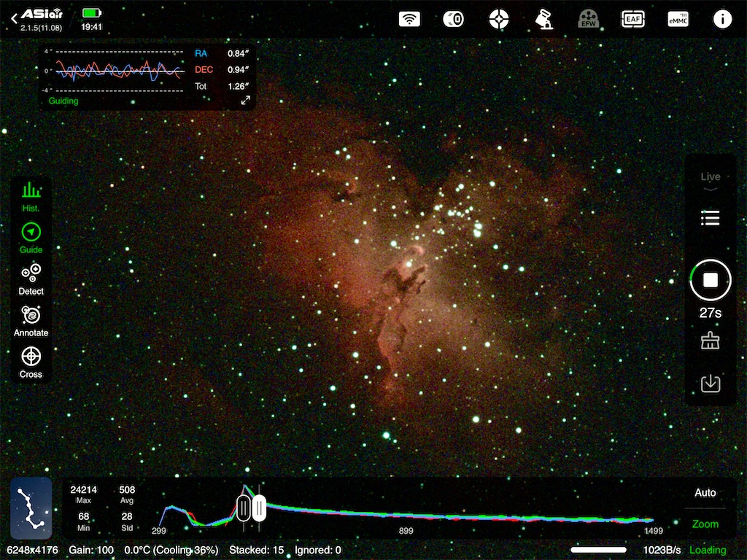The width and height of the screenshot is (747, 560).
Task: Open telescope mount settings icon
Action: point(543,19)
